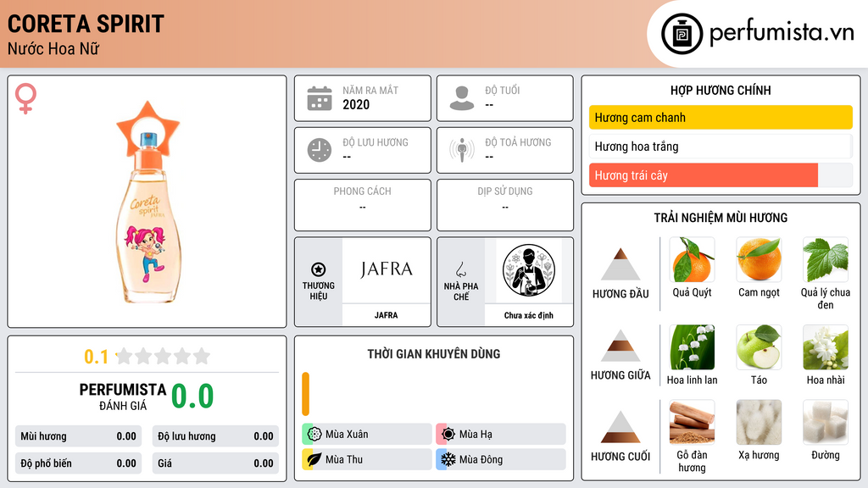Click the THỜI GIAN KHUYÊN DÙNG heading
The width and height of the screenshot is (868, 488).
[434, 353]
